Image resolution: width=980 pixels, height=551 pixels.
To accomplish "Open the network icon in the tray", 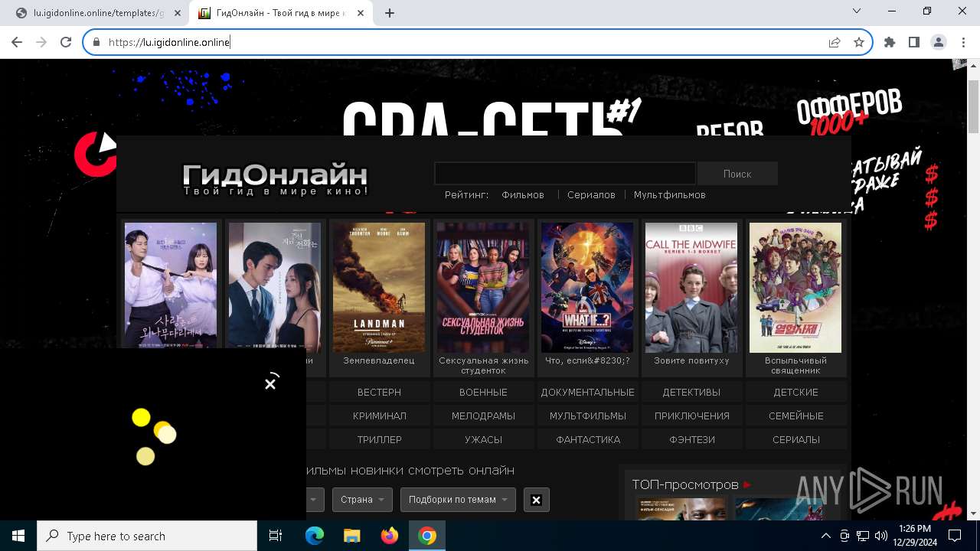I will pos(863,536).
